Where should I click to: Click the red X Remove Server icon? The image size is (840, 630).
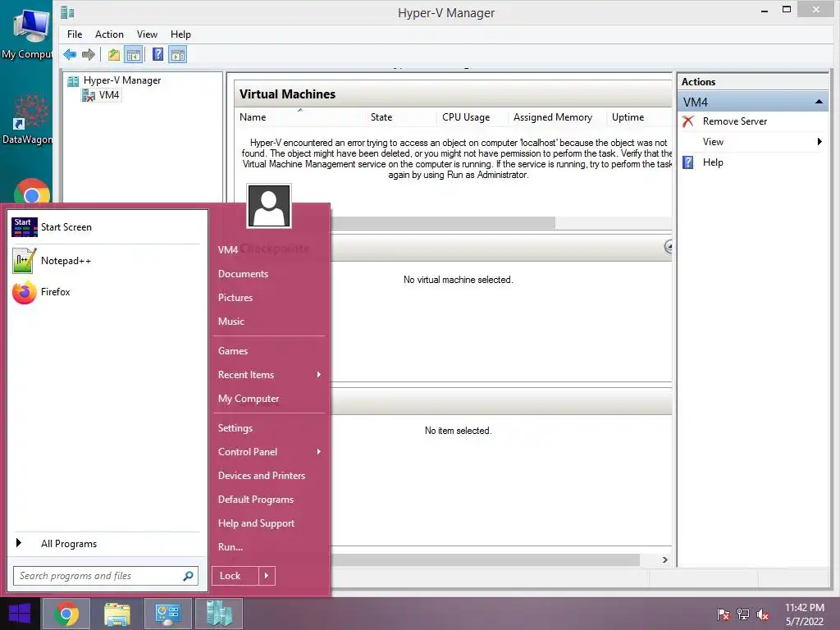click(688, 121)
